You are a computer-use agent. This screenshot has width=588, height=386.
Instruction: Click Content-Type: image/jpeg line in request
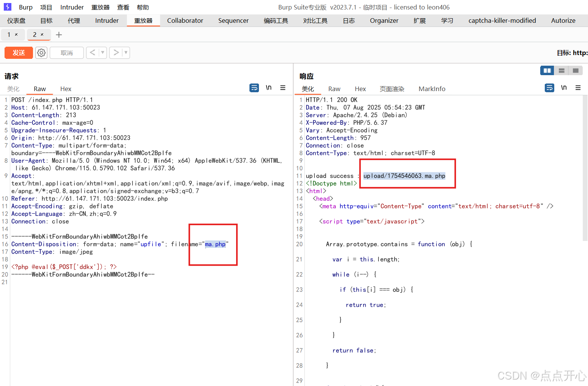click(x=52, y=252)
